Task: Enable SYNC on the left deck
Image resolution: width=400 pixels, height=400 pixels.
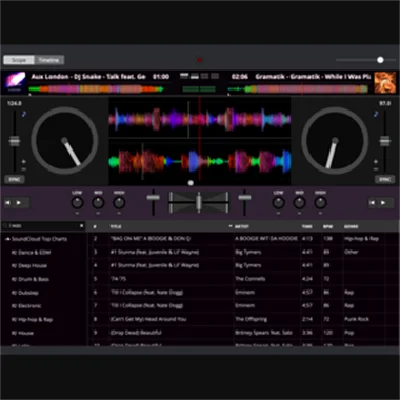Action: (x=14, y=179)
